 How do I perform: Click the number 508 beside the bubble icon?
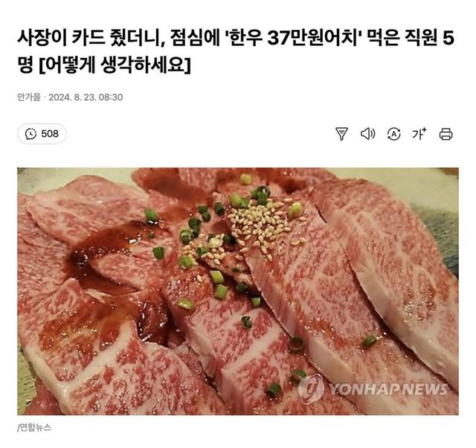tap(50, 134)
